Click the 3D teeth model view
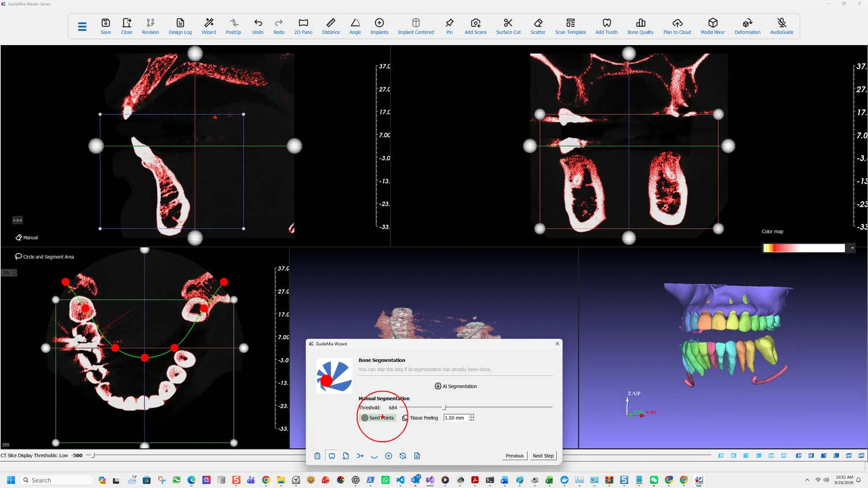The height and width of the screenshot is (488, 868). click(723, 349)
